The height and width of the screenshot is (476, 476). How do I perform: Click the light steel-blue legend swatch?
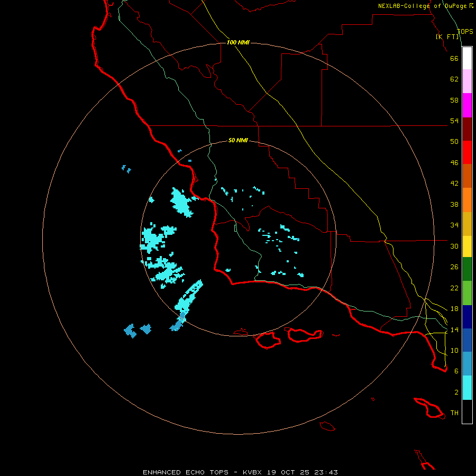coord(467,364)
